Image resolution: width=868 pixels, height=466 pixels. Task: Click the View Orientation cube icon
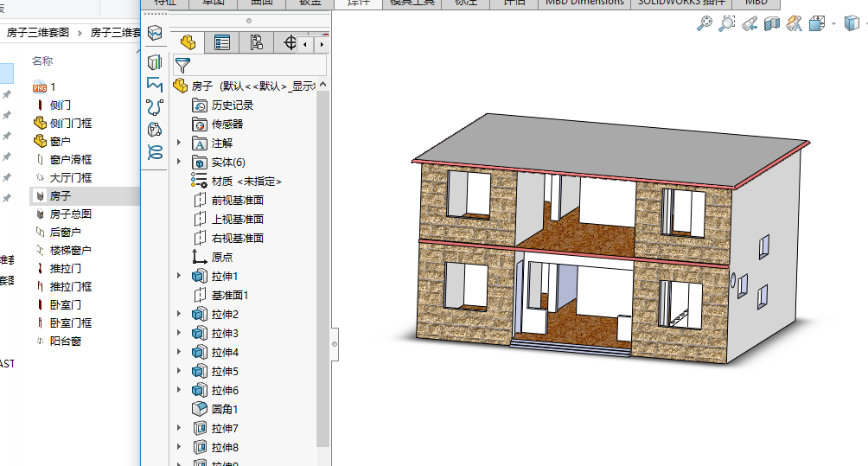coord(817,24)
